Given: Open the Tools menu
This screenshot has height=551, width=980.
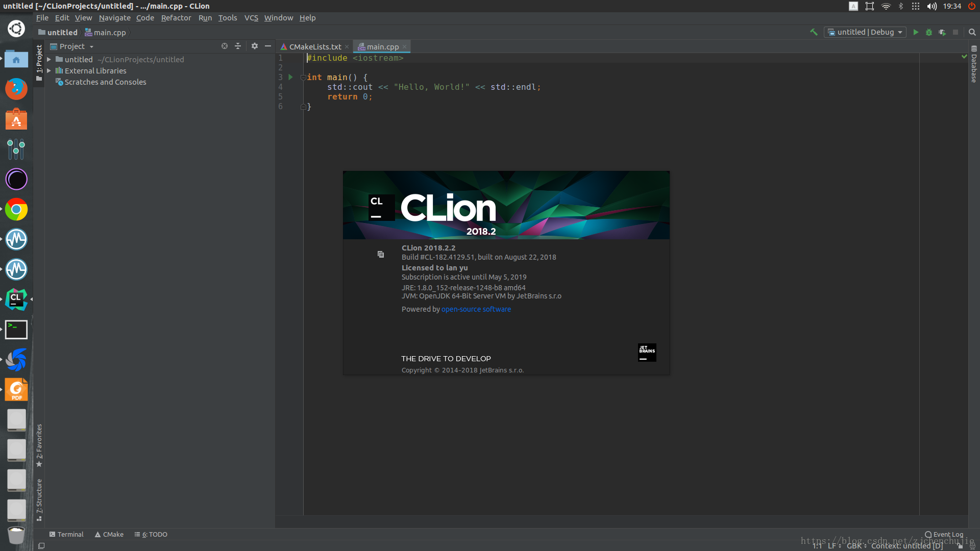Looking at the screenshot, I should coord(228,18).
